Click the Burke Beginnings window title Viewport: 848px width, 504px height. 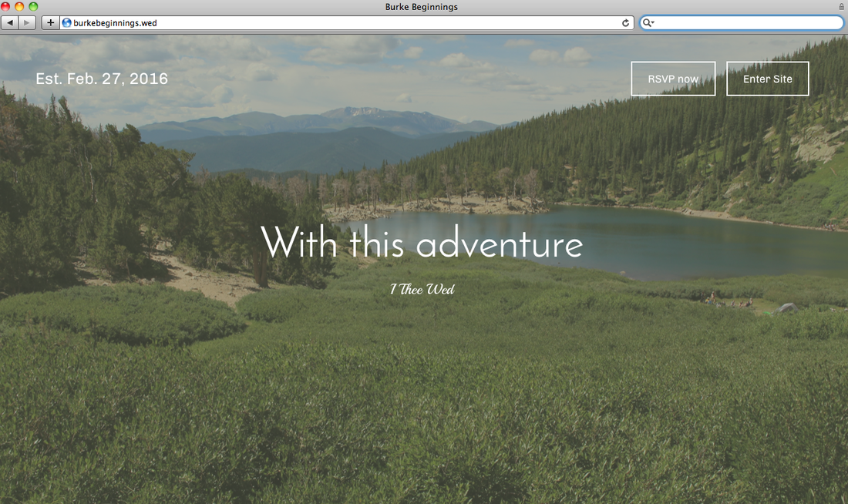point(421,6)
